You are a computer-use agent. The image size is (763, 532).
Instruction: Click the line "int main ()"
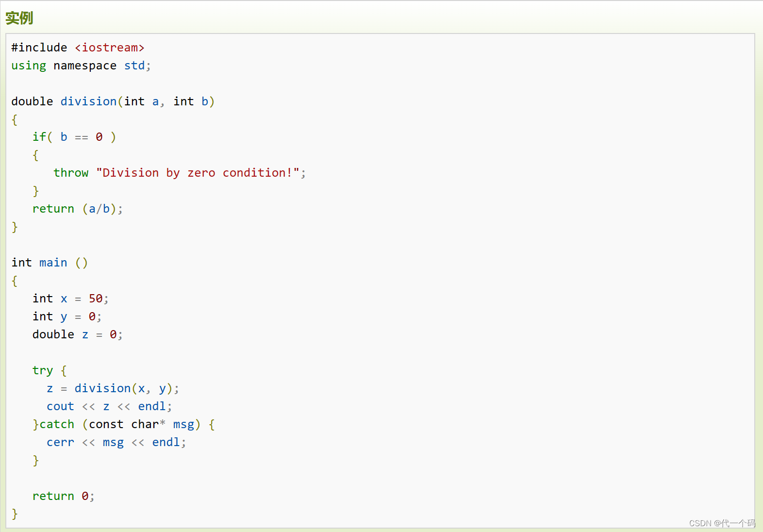pos(50,263)
